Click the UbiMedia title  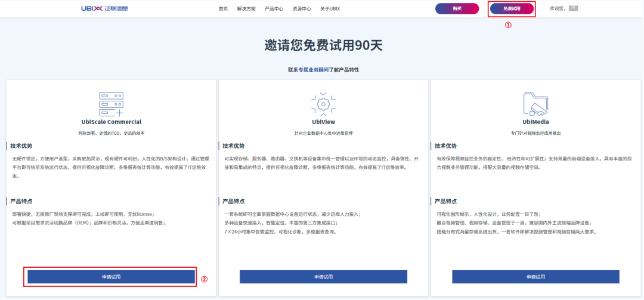535,122
